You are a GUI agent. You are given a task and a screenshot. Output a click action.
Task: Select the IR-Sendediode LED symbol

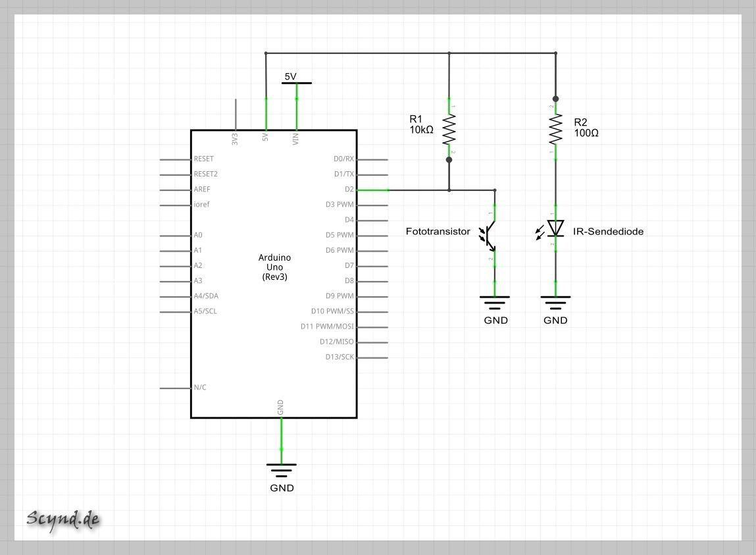click(555, 228)
